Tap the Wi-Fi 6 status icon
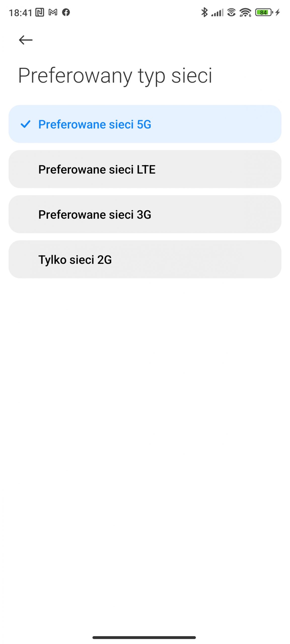290x644 pixels. pos(245,12)
